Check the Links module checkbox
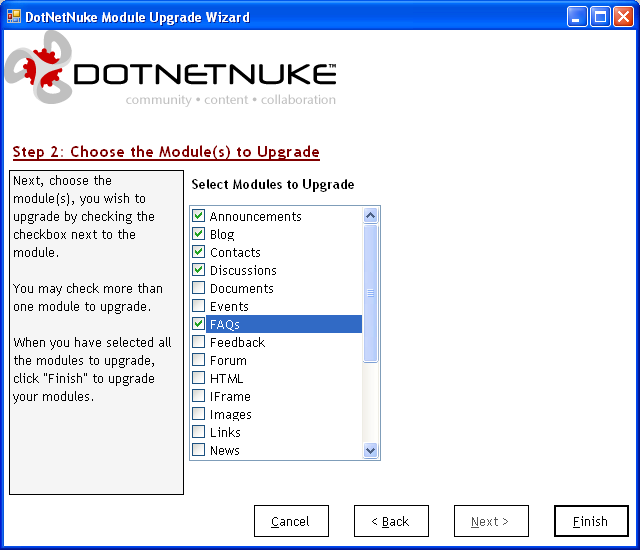The width and height of the screenshot is (640, 550). tap(198, 431)
